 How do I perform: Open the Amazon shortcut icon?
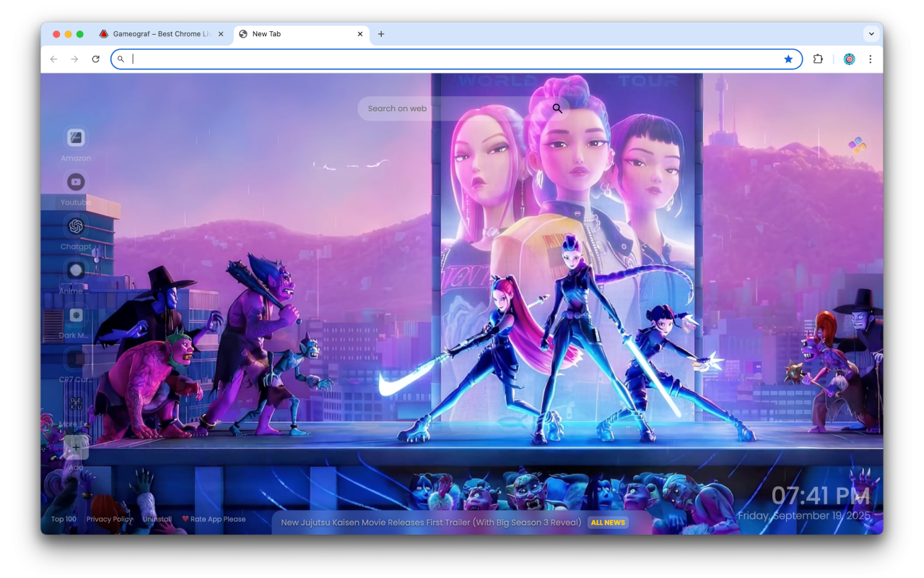[x=76, y=137]
